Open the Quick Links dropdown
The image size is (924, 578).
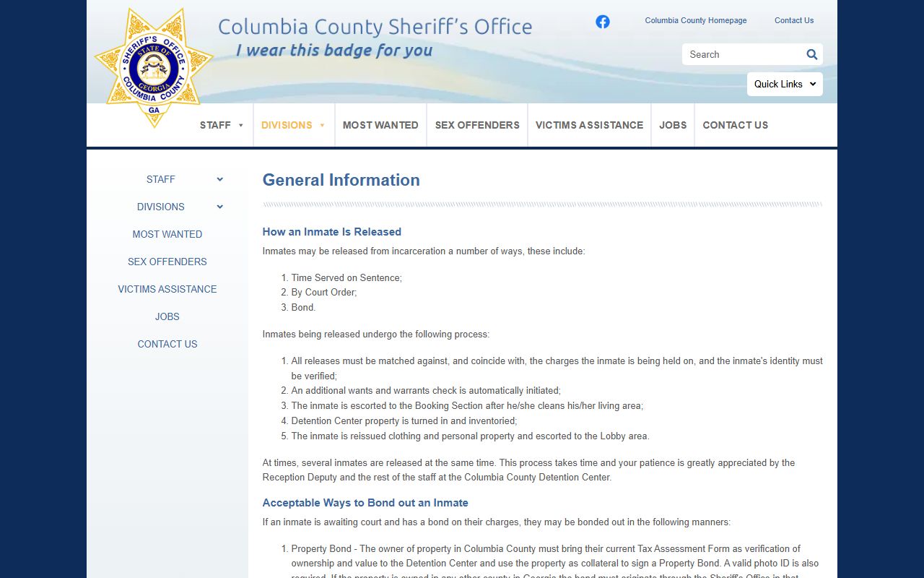(x=785, y=84)
